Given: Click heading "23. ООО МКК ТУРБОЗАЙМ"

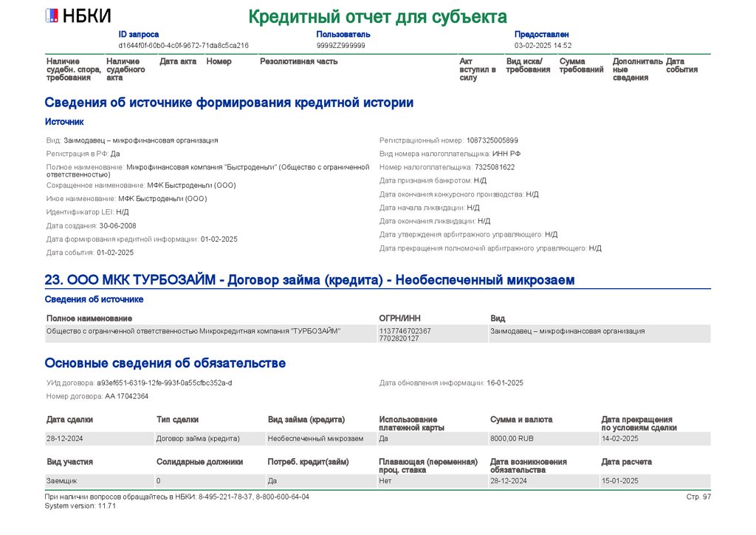Looking at the screenshot, I should 309,280.
